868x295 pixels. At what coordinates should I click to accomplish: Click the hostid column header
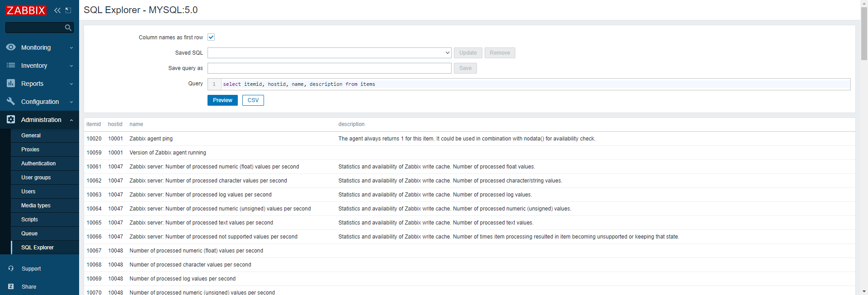coord(115,124)
